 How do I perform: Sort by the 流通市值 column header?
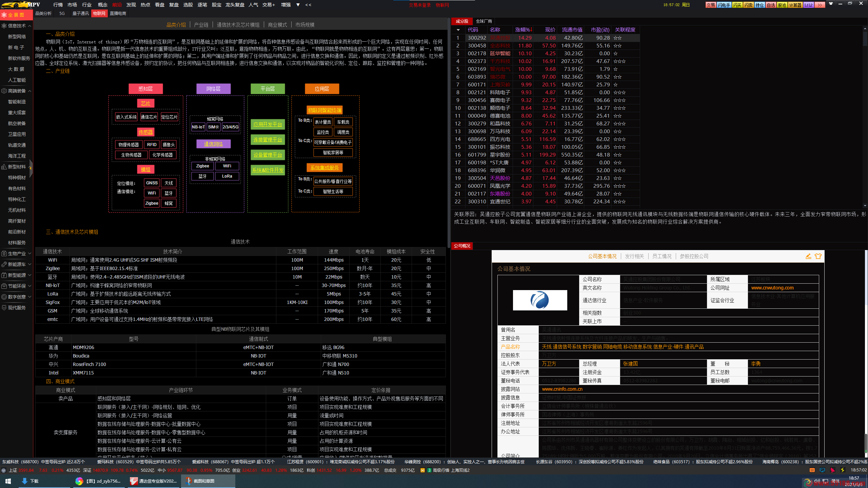pyautogui.click(x=572, y=30)
